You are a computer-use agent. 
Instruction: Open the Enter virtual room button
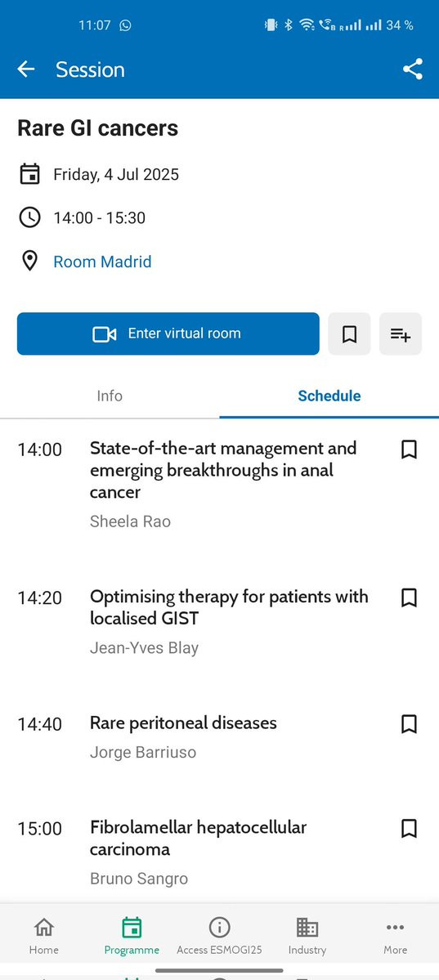pyautogui.click(x=168, y=333)
